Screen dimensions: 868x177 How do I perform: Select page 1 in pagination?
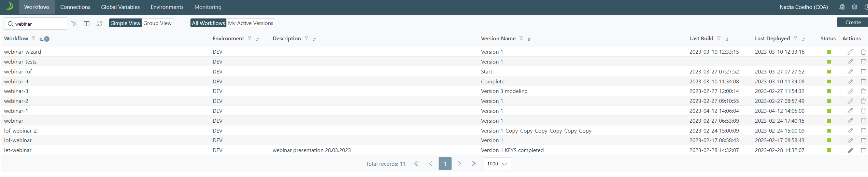pos(445,164)
